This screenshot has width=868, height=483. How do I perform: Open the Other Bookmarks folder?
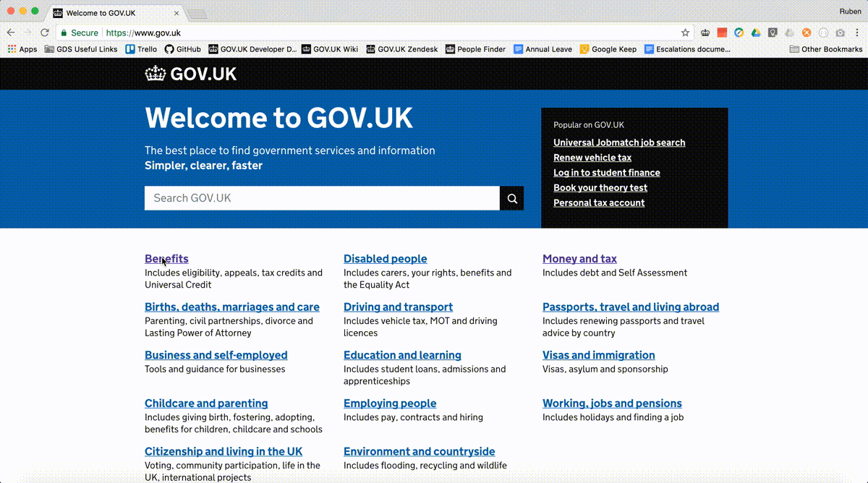826,49
